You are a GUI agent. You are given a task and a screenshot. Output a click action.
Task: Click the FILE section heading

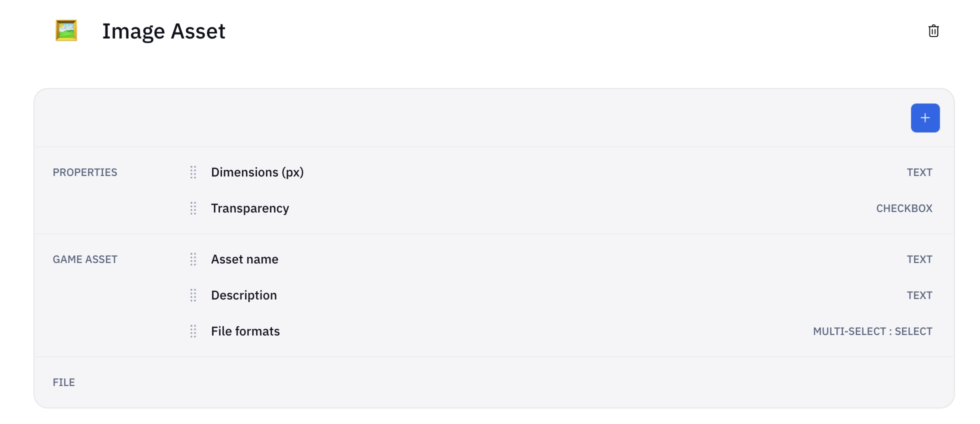click(x=64, y=382)
